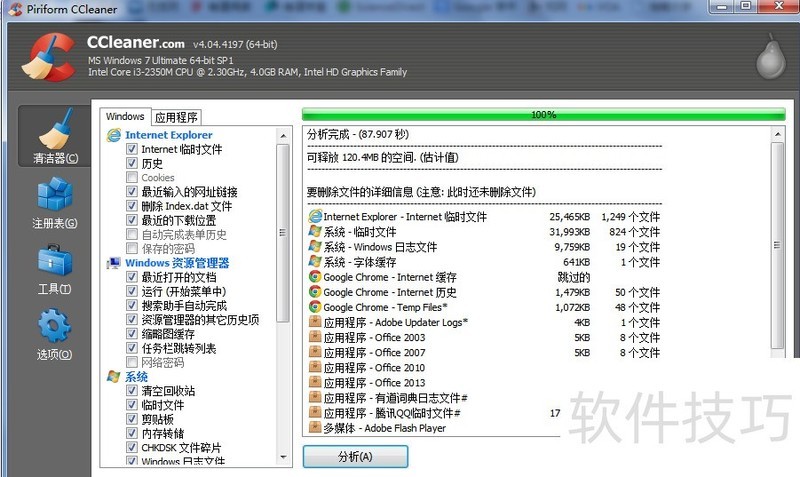
Task: Click the CCleaner logo in header
Action: click(x=48, y=57)
